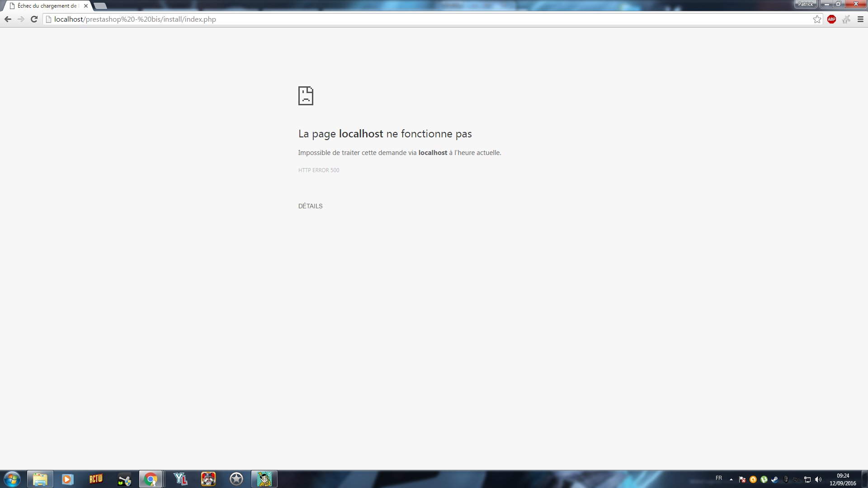The image size is (868, 488).
Task: Open the Adblock Plus extension icon
Action: click(x=831, y=19)
